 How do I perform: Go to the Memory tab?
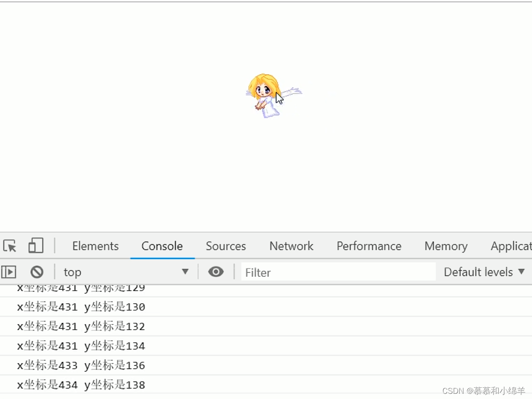point(446,246)
